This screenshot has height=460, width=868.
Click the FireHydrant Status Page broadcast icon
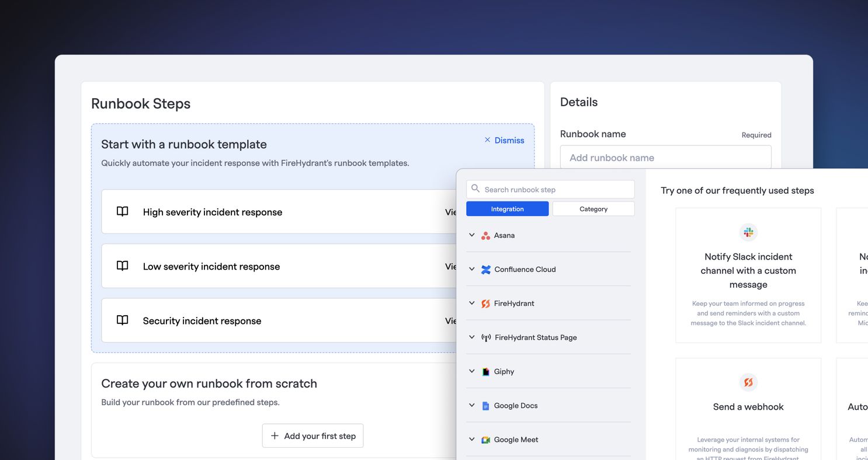pyautogui.click(x=486, y=337)
